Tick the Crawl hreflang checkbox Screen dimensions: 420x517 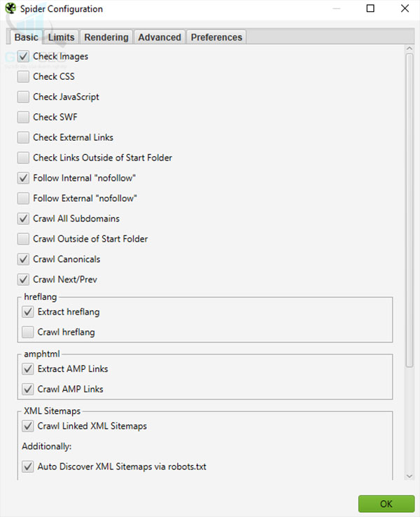click(28, 332)
